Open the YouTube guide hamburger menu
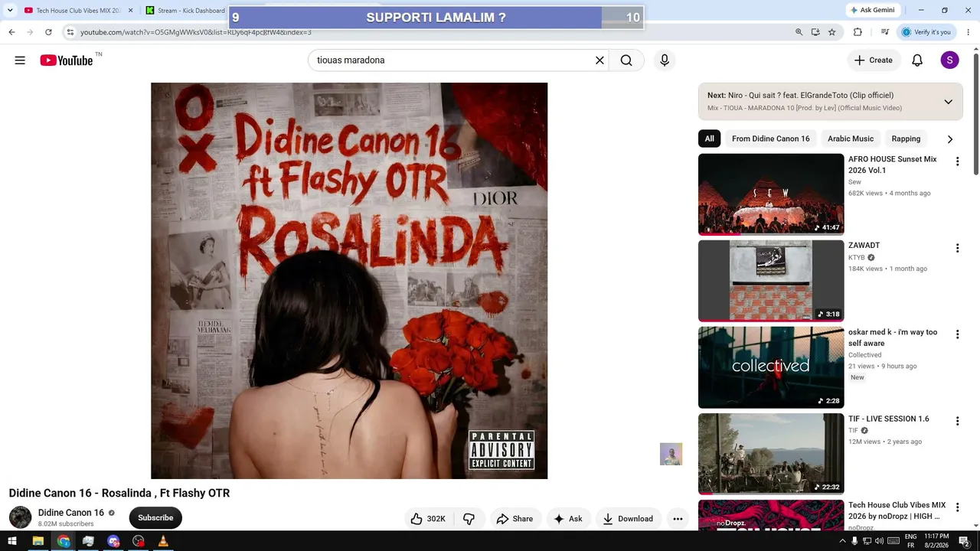This screenshot has width=980, height=551. tap(20, 60)
